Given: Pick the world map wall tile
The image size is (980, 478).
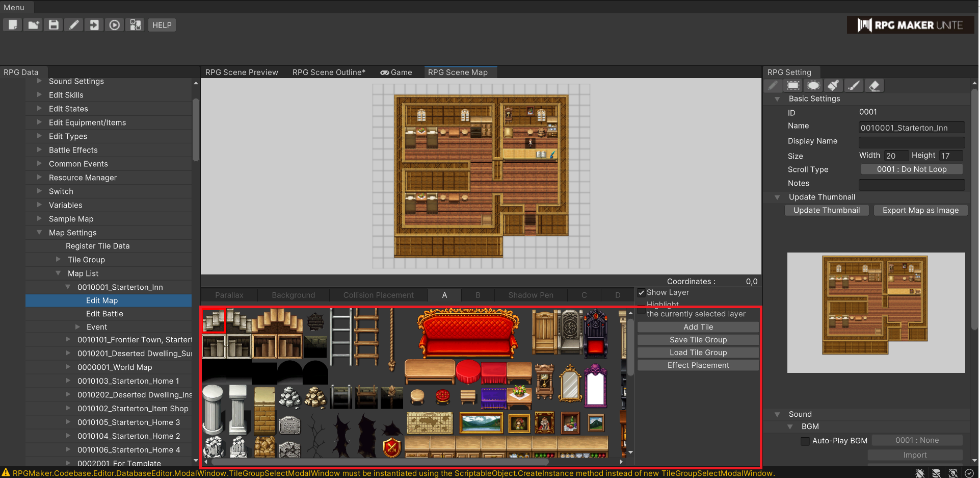Looking at the screenshot, I should click(x=430, y=423).
